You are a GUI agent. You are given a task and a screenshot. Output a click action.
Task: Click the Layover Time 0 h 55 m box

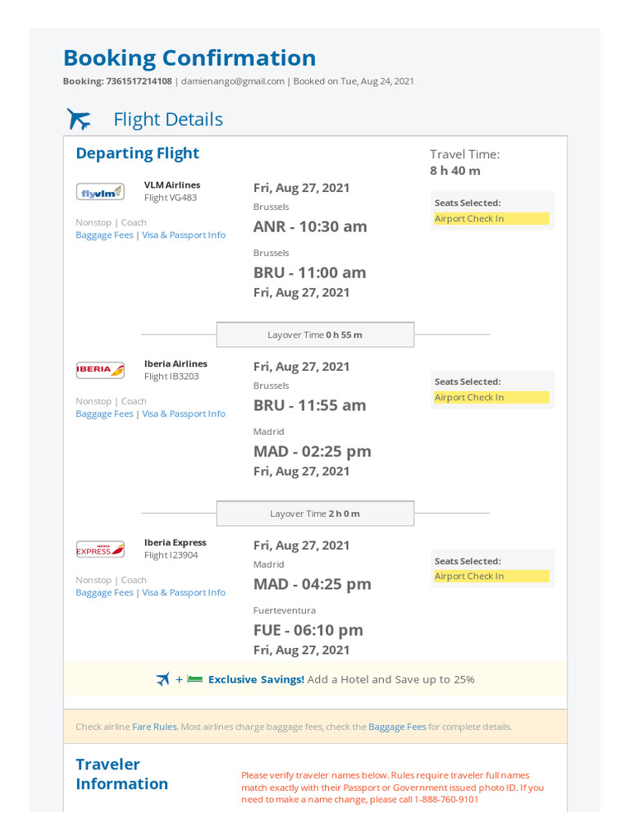click(x=315, y=335)
